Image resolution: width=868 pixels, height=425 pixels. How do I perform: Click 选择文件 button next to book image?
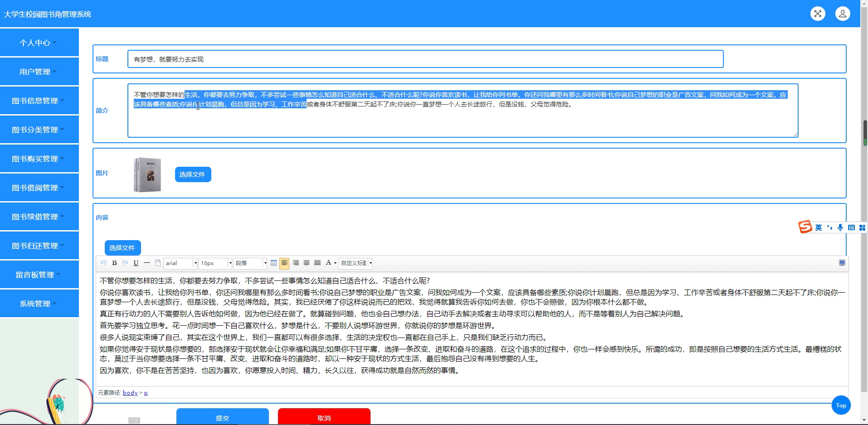coord(193,174)
